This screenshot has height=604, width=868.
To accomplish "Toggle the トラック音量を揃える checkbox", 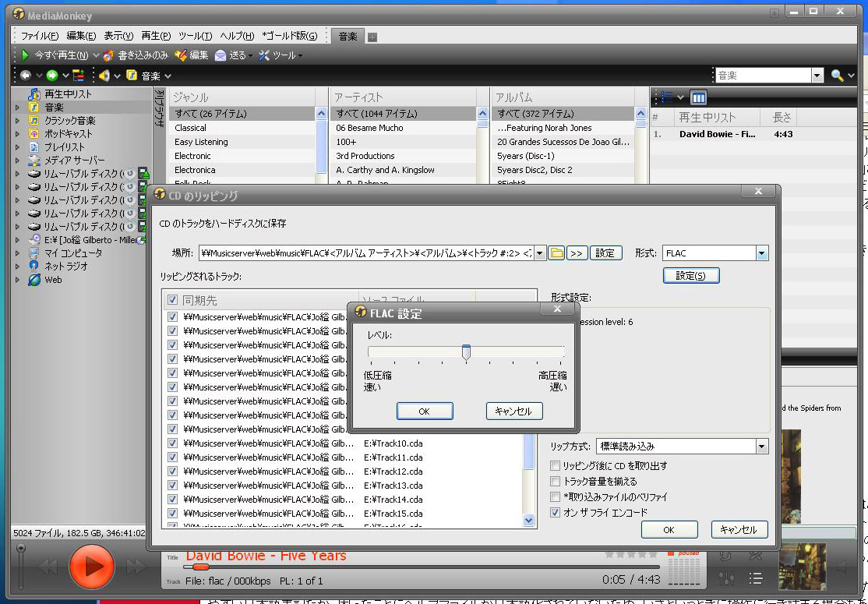I will tap(555, 482).
